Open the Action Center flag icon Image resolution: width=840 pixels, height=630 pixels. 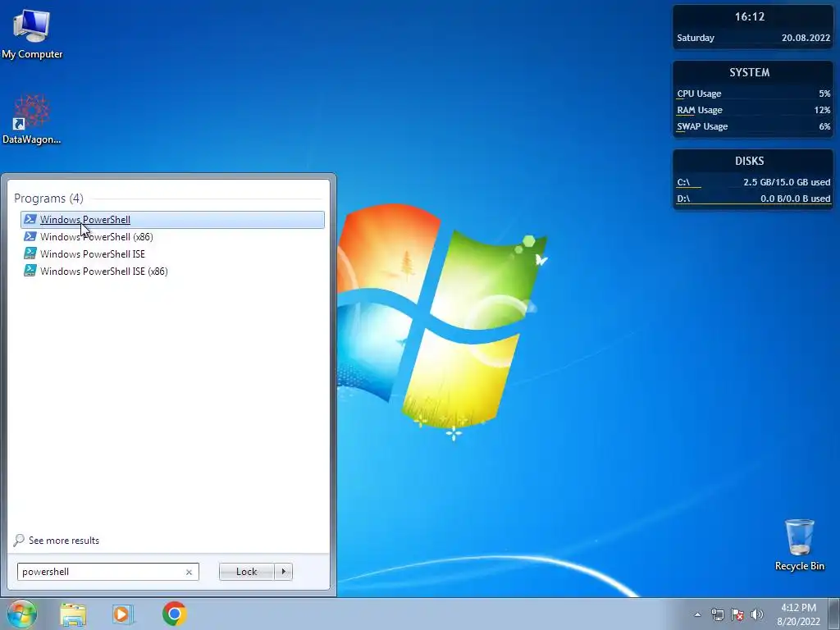pos(737,614)
